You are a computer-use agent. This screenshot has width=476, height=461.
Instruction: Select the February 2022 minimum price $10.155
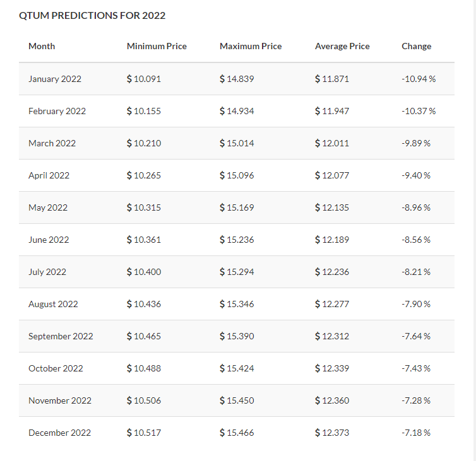[144, 111]
